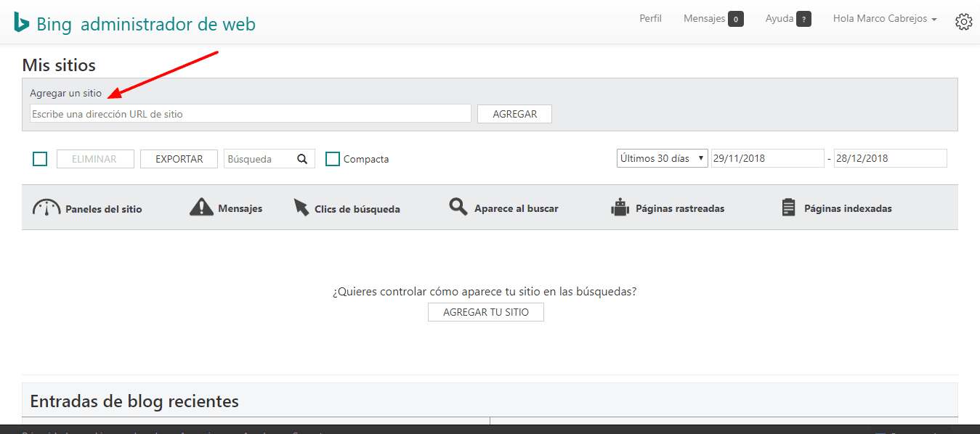
Task: Open the Perfil menu item
Action: click(x=650, y=19)
